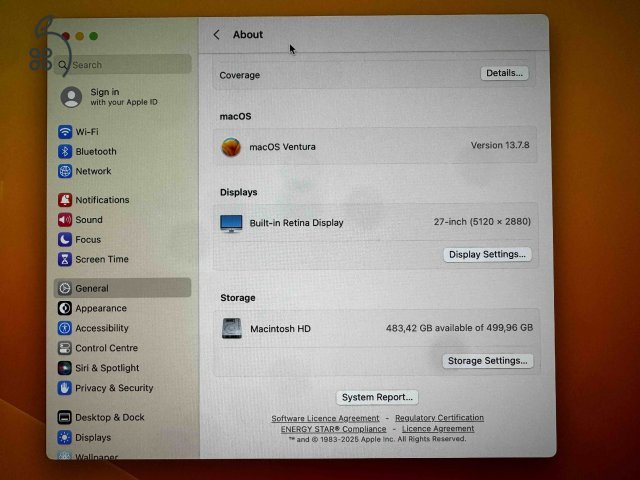Screen dimensions: 640x480
Task: Click the Displays sun icon in sidebar
Action: pyautogui.click(x=65, y=437)
